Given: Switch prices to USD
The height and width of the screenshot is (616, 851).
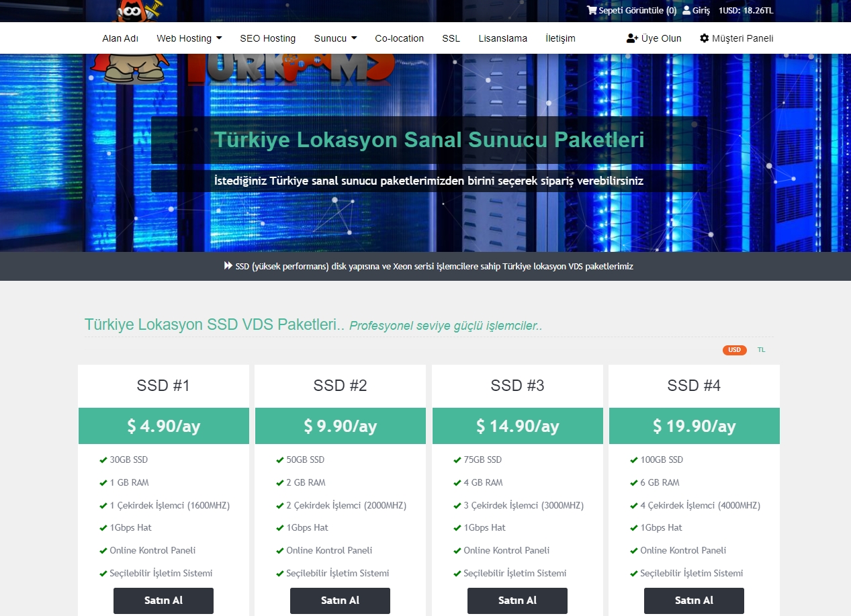Looking at the screenshot, I should coord(735,350).
